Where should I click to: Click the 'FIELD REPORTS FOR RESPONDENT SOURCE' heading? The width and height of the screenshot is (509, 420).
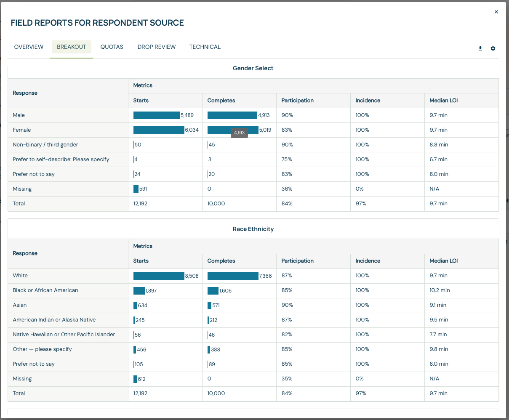pos(97,23)
